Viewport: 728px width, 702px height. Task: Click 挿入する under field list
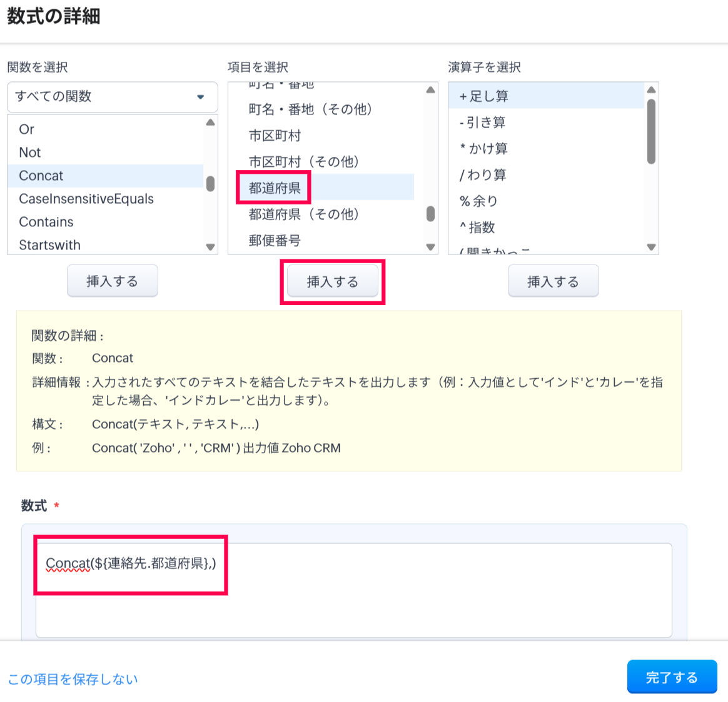point(333,282)
